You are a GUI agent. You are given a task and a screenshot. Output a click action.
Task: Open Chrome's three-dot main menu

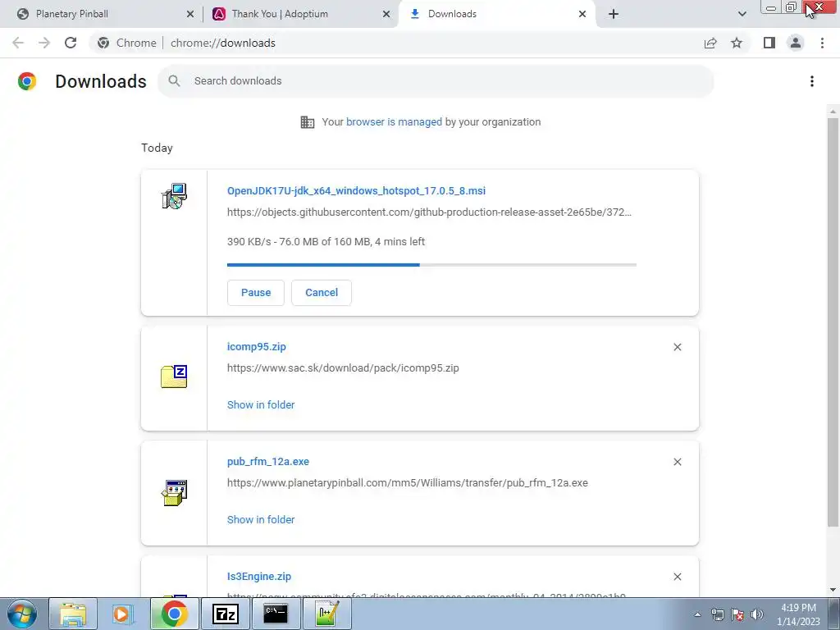click(x=822, y=43)
